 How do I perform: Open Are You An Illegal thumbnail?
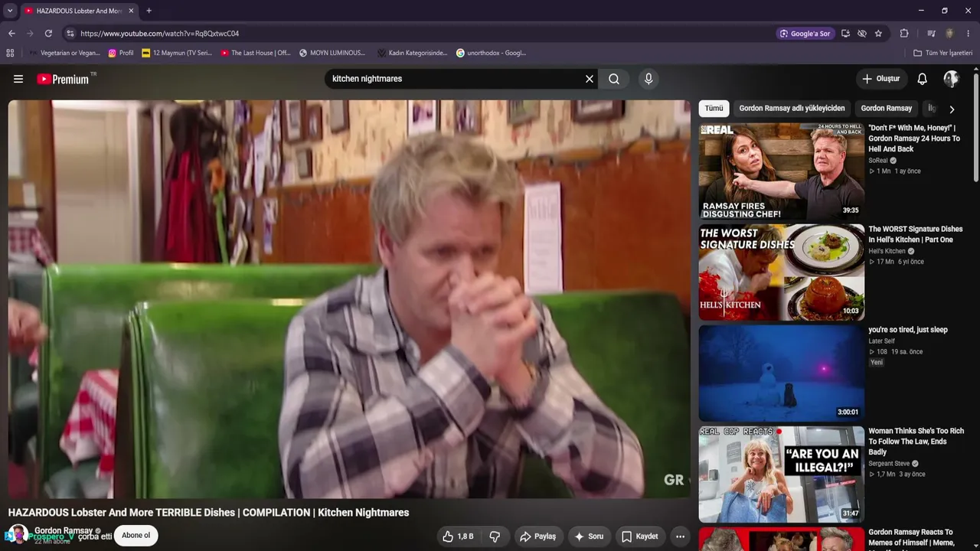click(782, 474)
